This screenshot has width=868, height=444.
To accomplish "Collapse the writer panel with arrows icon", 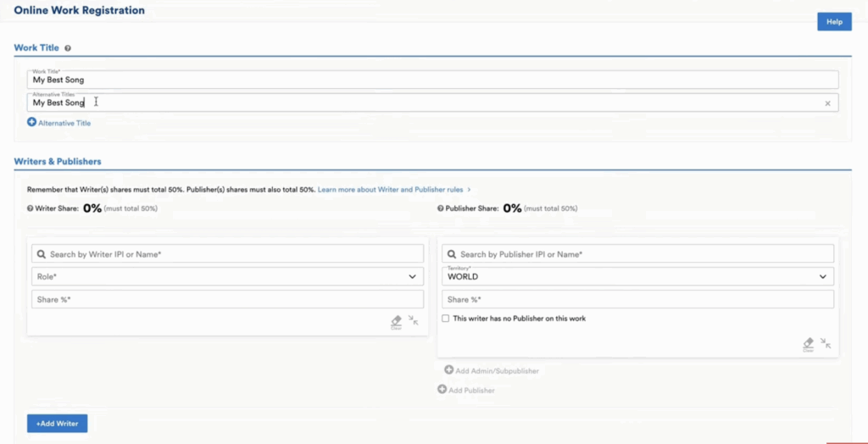I will [x=413, y=320].
